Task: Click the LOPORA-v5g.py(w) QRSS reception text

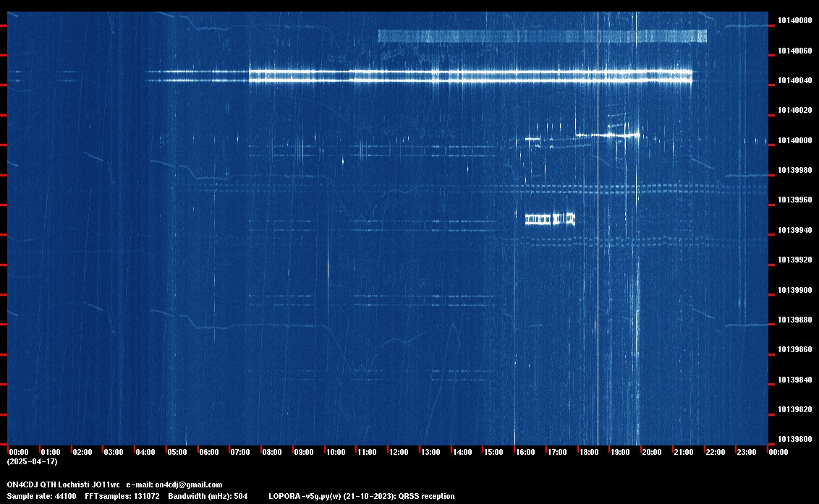Action: [362, 497]
